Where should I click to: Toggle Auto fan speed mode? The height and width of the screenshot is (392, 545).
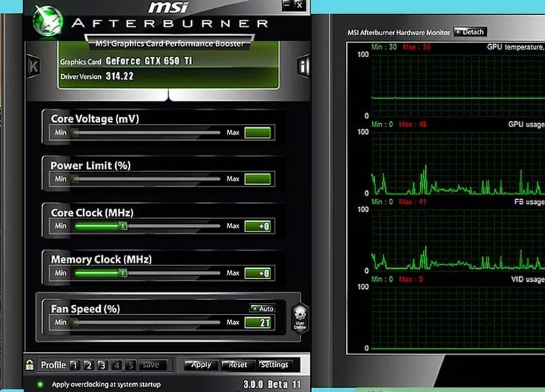[262, 308]
